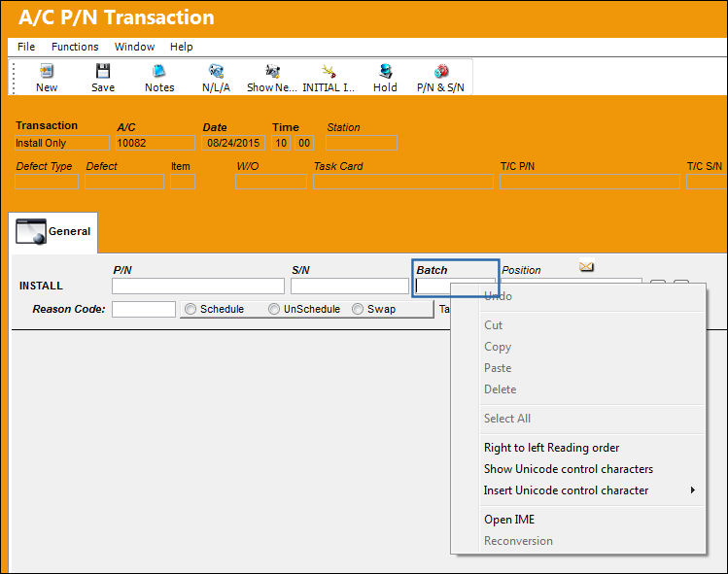
Task: Click the Date field showing 08/24/2015
Action: [233, 143]
